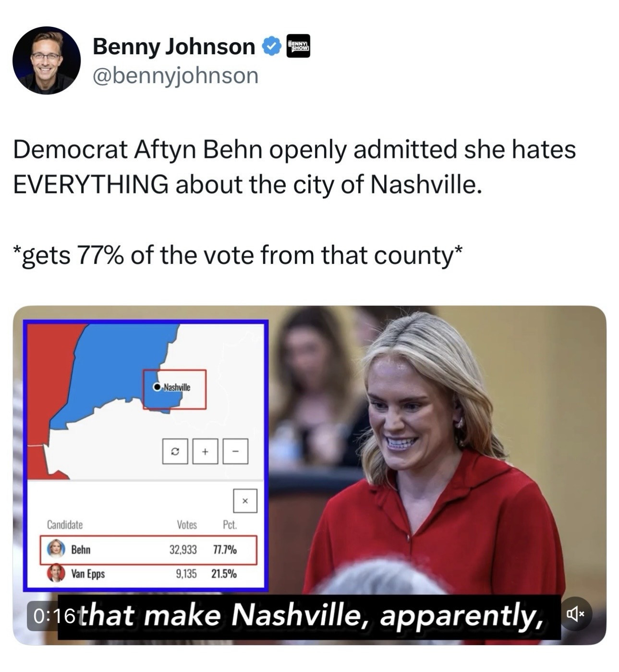Viewport: 619px width, 672px height.
Task: Play the embedded video thumbnail
Action: [x=309, y=475]
